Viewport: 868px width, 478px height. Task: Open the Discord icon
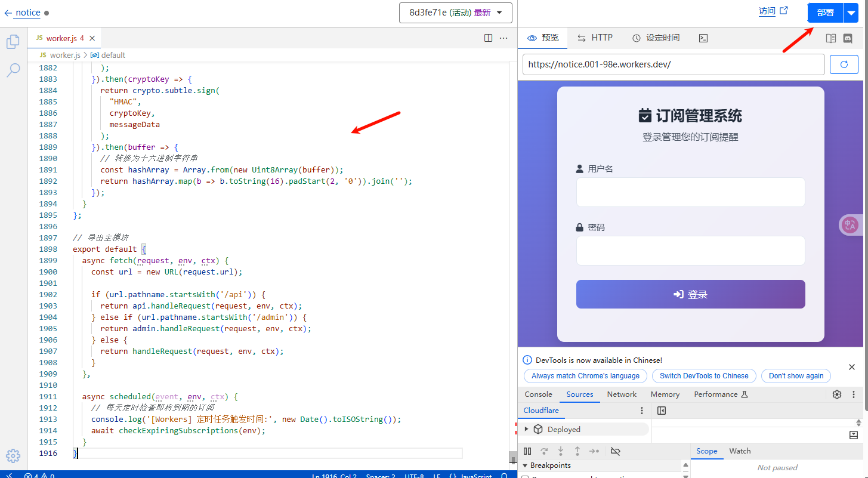coord(847,38)
